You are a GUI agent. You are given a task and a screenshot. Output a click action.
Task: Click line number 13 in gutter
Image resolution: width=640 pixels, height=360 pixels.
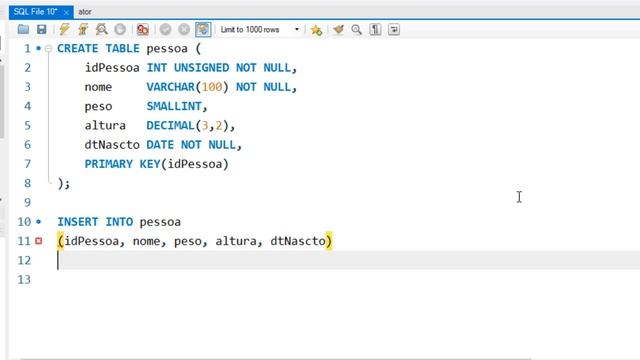(24, 280)
